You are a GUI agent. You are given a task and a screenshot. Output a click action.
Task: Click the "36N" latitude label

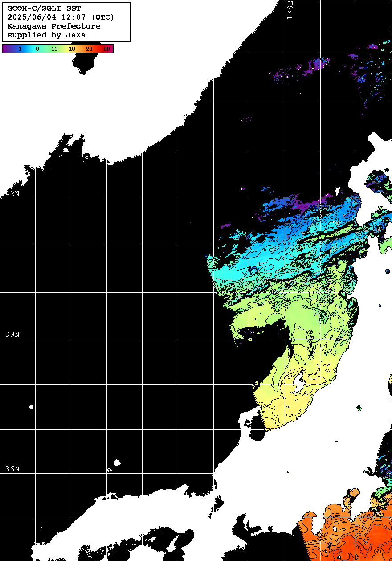12,469
